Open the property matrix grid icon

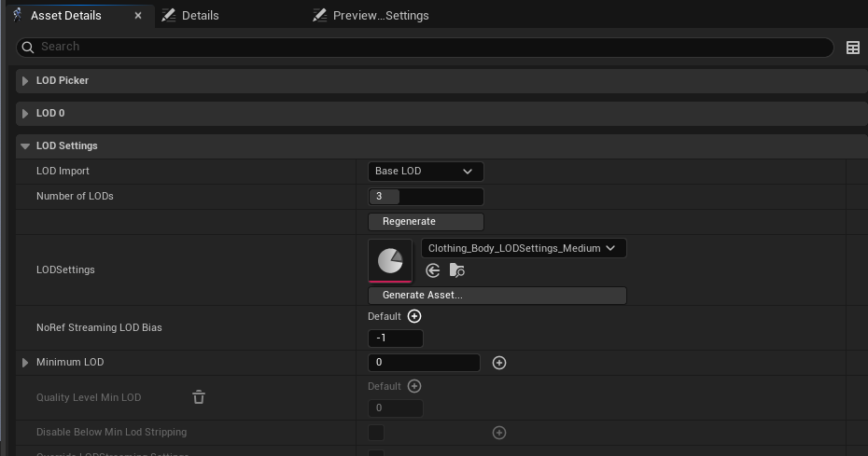[x=853, y=48]
